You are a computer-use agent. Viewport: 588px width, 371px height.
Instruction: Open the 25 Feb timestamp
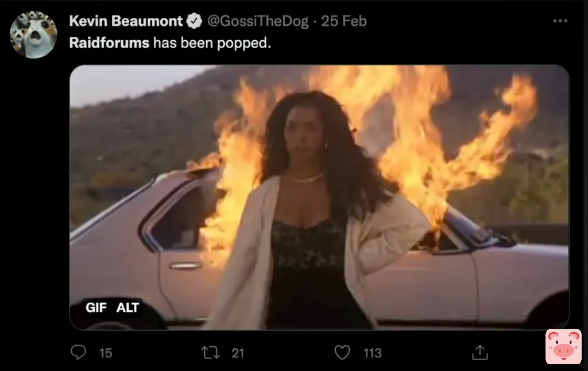pyautogui.click(x=344, y=21)
